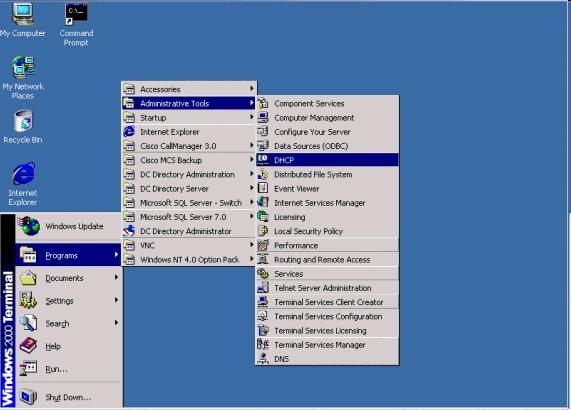
Task: Click the Internet Services Manager icon
Action: click(x=263, y=202)
